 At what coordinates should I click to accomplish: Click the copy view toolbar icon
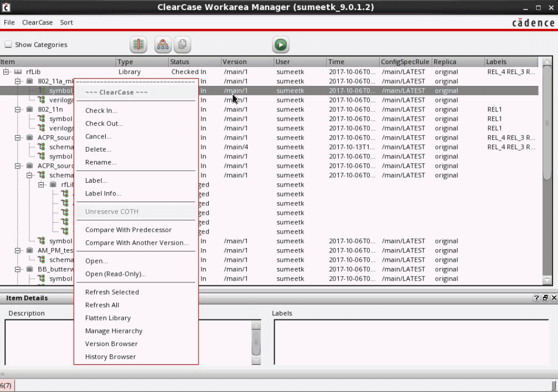[182, 44]
